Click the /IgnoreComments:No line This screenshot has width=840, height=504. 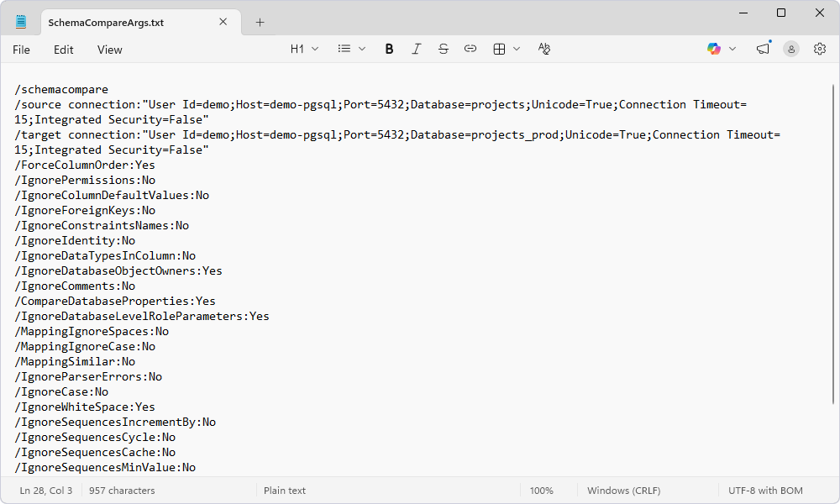(75, 286)
